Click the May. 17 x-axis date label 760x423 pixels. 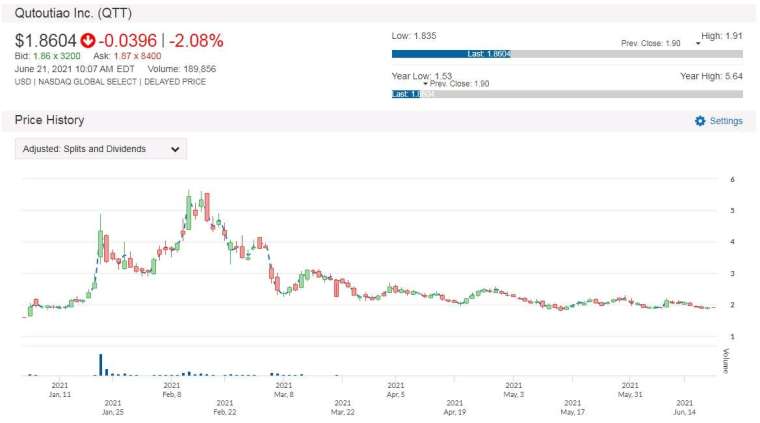click(x=572, y=407)
